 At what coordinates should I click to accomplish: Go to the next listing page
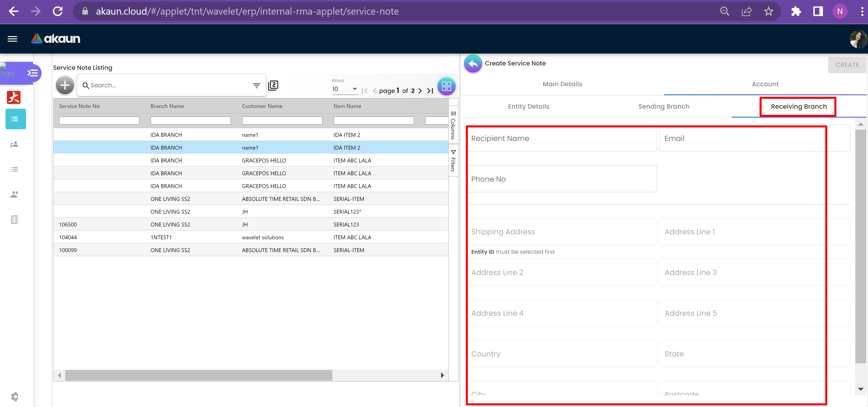tap(420, 91)
